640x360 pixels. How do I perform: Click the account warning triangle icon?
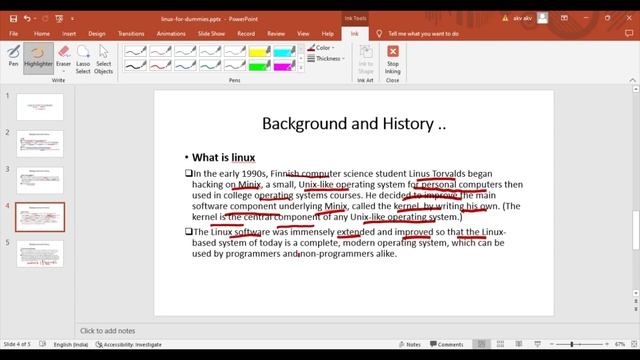505,18
